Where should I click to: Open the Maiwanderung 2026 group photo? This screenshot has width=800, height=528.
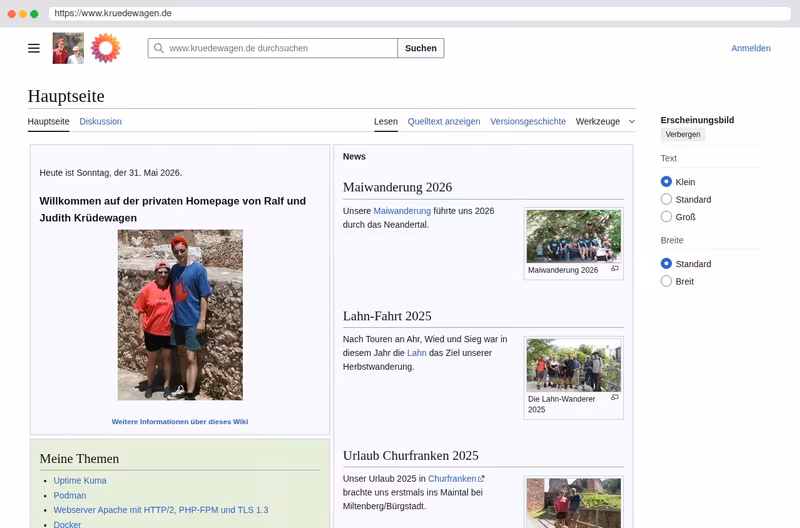(573, 236)
